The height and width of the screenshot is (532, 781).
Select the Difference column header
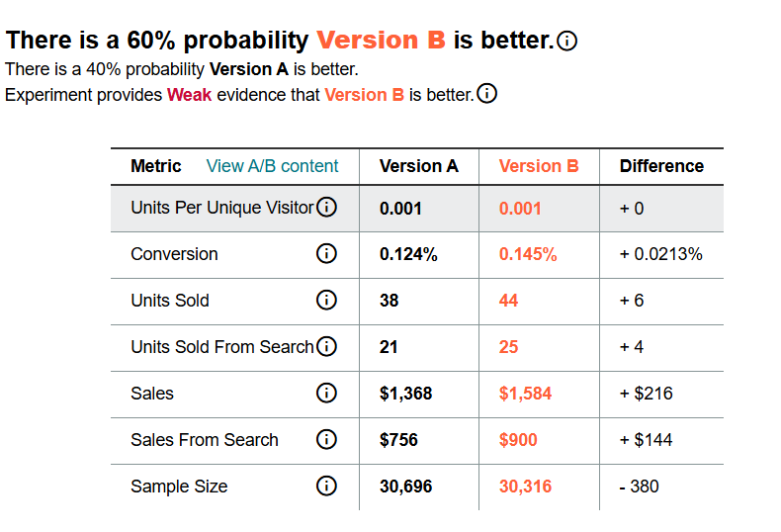click(x=661, y=166)
